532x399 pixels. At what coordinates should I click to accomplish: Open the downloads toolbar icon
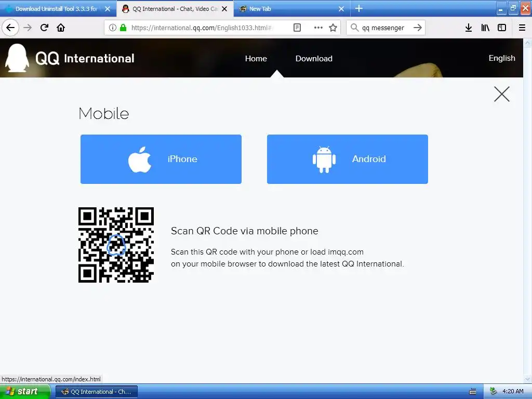click(469, 28)
